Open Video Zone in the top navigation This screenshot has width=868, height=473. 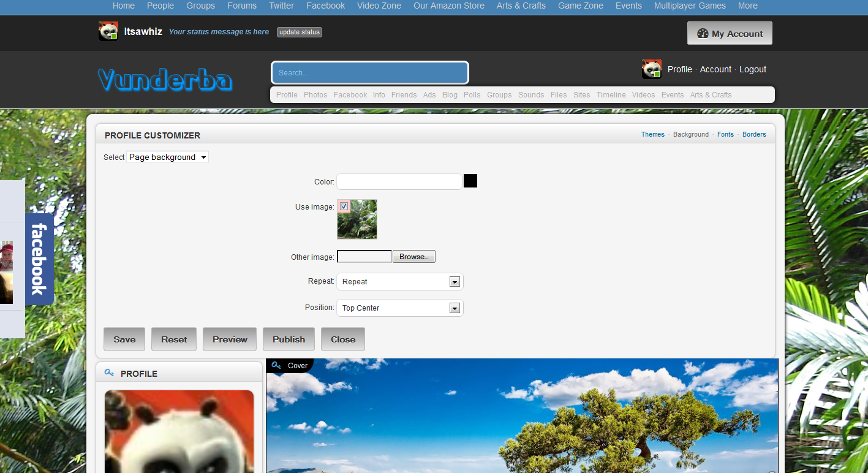pos(379,6)
